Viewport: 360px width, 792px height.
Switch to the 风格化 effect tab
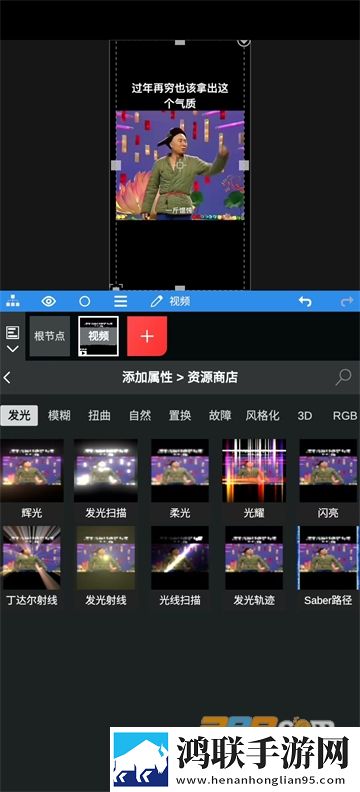(263, 416)
